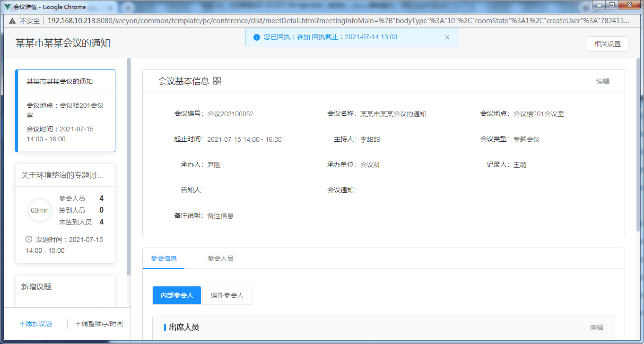The width and height of the screenshot is (644, 344).
Task: Click 编辑 next to 出席人员
Action: (x=597, y=327)
